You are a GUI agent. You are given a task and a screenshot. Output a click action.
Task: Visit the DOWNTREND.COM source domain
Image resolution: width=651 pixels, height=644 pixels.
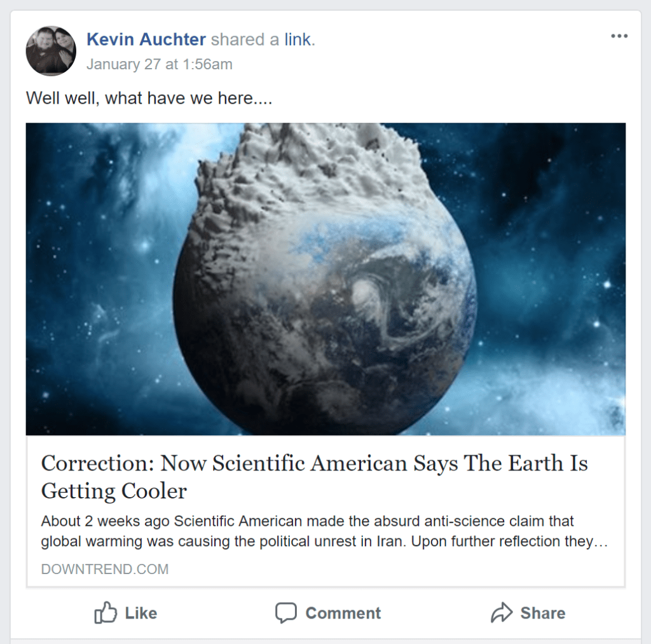pyautogui.click(x=105, y=569)
